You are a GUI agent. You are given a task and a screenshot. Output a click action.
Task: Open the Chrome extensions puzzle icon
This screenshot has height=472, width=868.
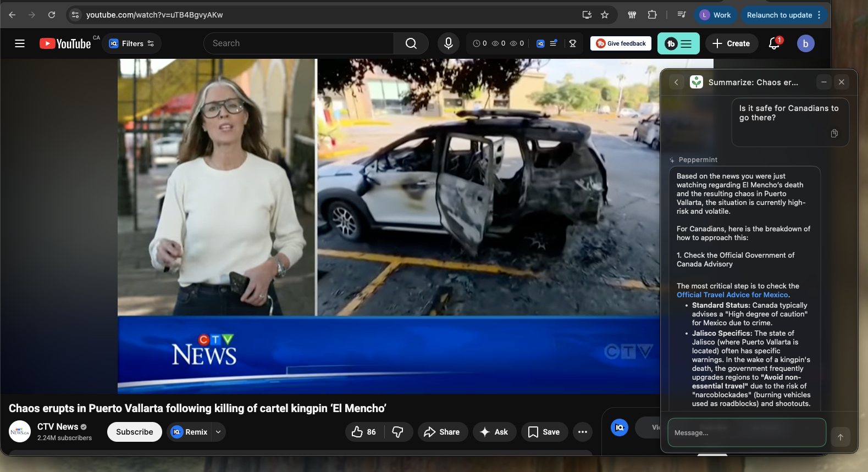click(652, 15)
